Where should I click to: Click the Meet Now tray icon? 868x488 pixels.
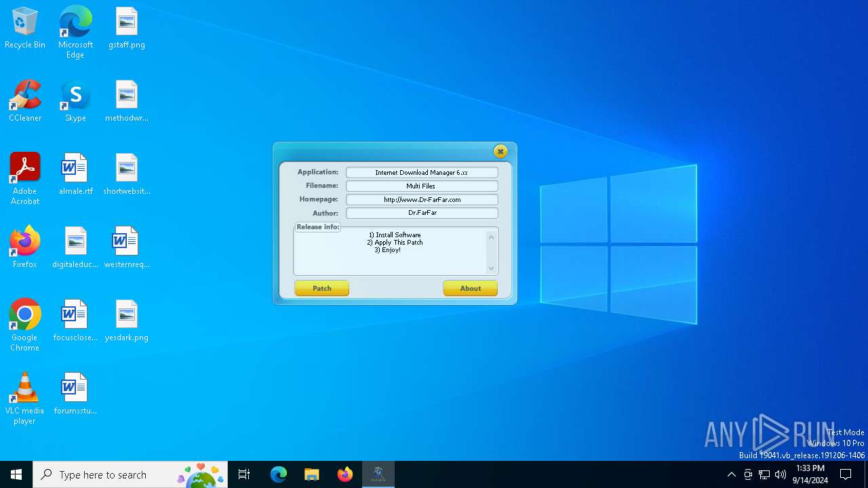coord(748,474)
